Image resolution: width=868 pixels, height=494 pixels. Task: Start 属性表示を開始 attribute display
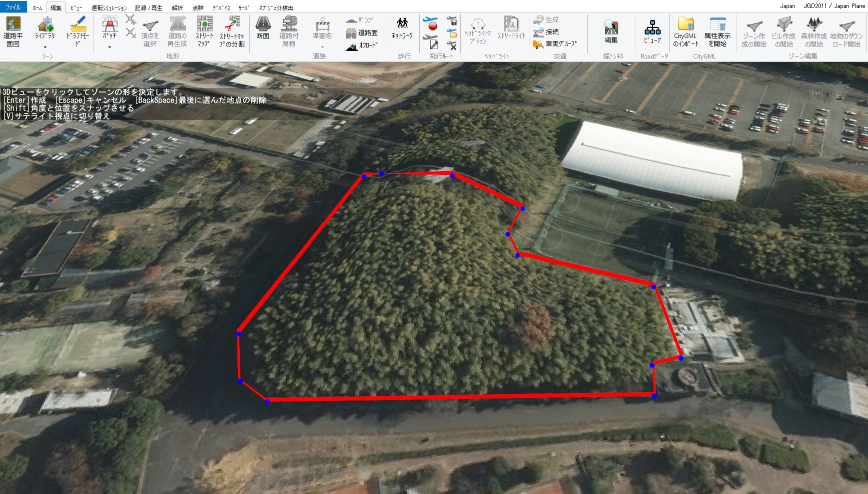click(717, 31)
